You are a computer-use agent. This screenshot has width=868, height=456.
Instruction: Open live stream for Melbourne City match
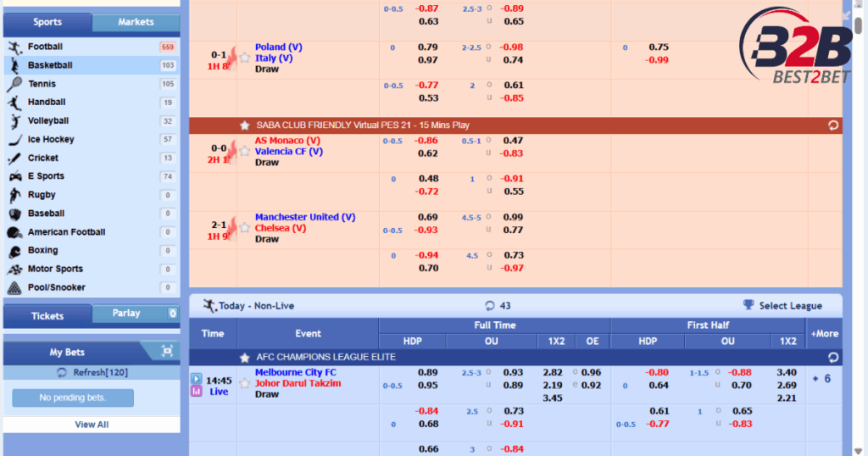(196, 379)
